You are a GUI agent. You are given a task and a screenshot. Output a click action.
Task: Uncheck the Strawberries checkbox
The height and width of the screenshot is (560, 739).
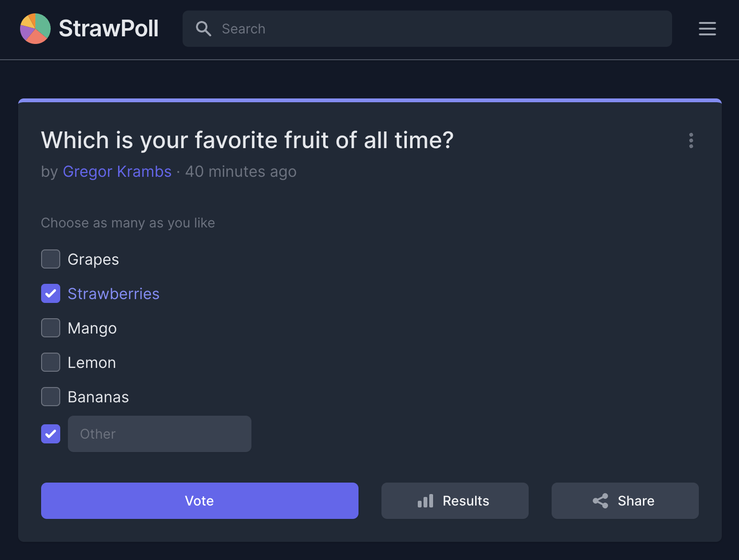[x=51, y=293]
